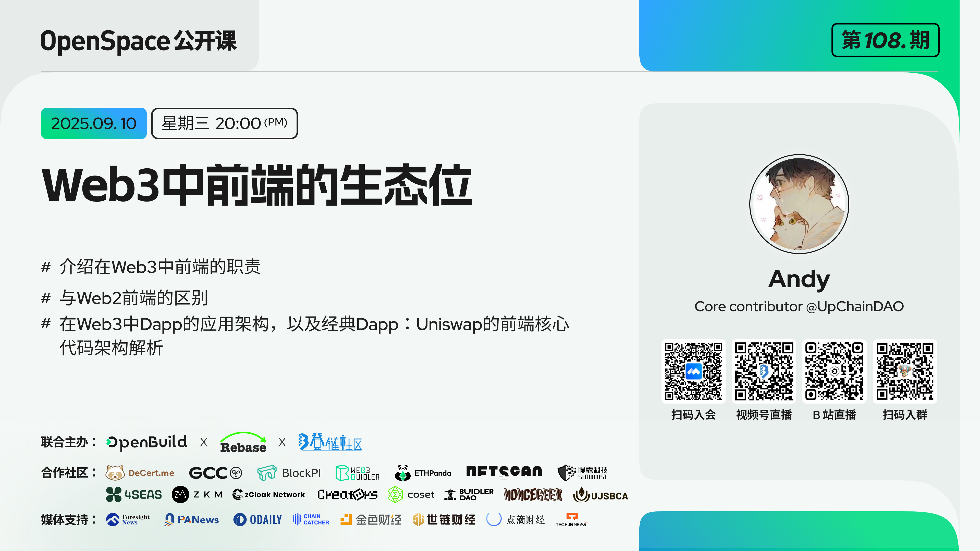Click the BlockPI logo

point(289,473)
